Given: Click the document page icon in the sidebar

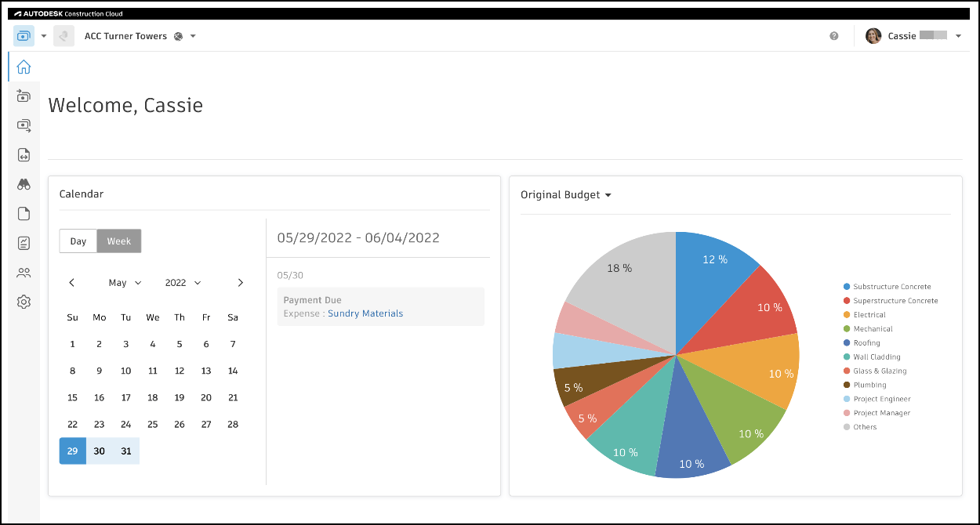Looking at the screenshot, I should pos(24,213).
